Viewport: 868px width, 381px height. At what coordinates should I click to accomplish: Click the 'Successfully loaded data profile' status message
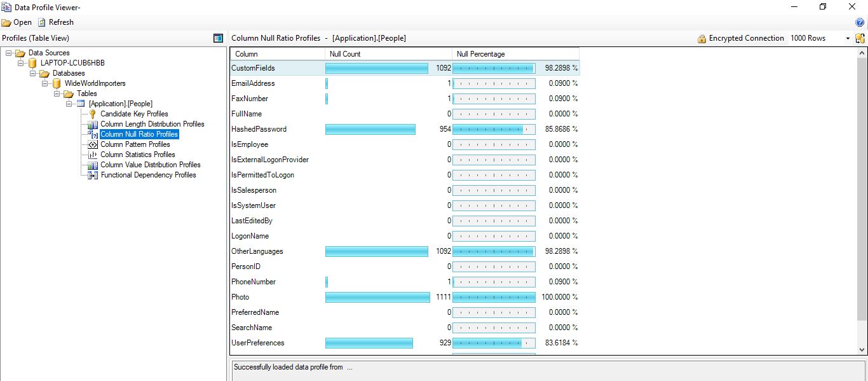pyautogui.click(x=292, y=367)
